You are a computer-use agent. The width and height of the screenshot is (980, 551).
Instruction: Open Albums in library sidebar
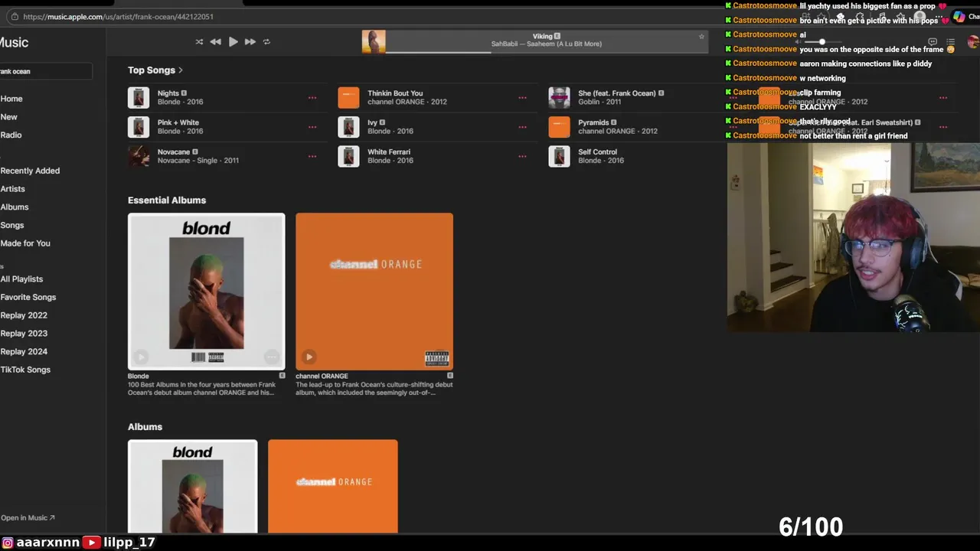click(15, 207)
